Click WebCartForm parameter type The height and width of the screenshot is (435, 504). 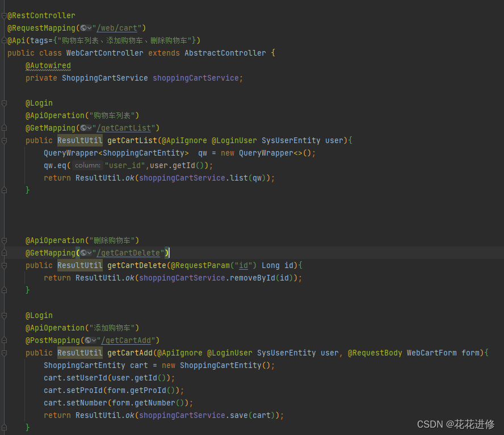coord(432,353)
